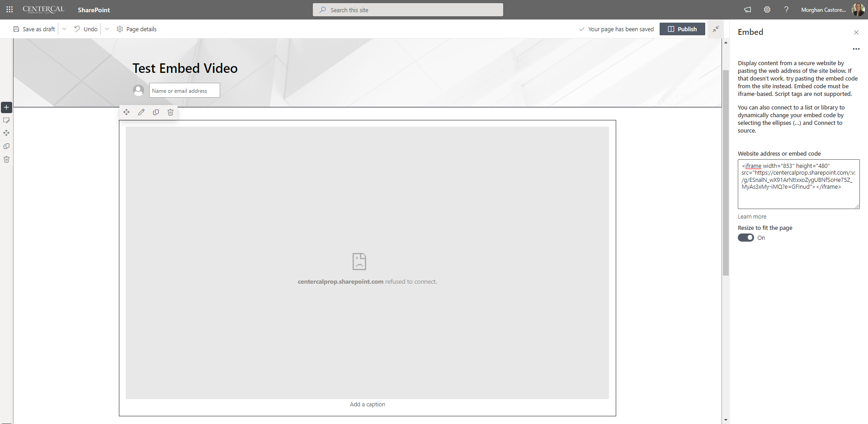Open the Embed panel ellipsis menu
868x424 pixels.
click(x=856, y=49)
